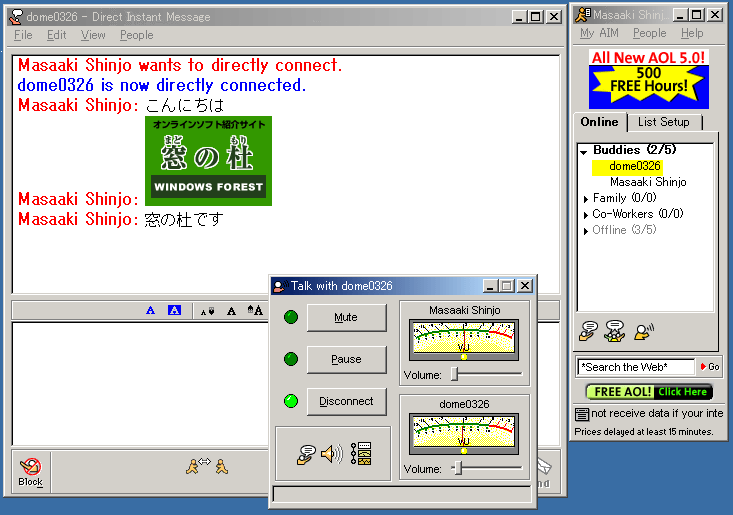Expand the Co-Workers group
Screen dimensions: 733x515
pos(586,215)
